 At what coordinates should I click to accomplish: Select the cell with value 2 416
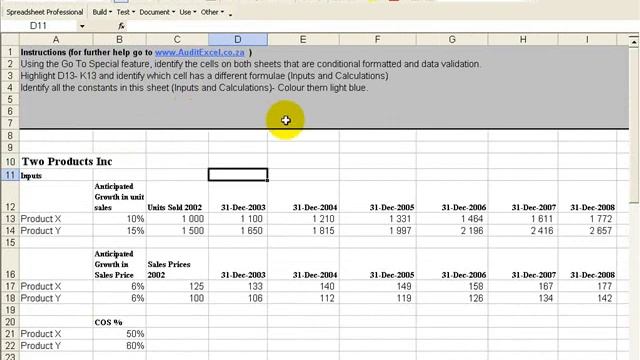pos(523,231)
